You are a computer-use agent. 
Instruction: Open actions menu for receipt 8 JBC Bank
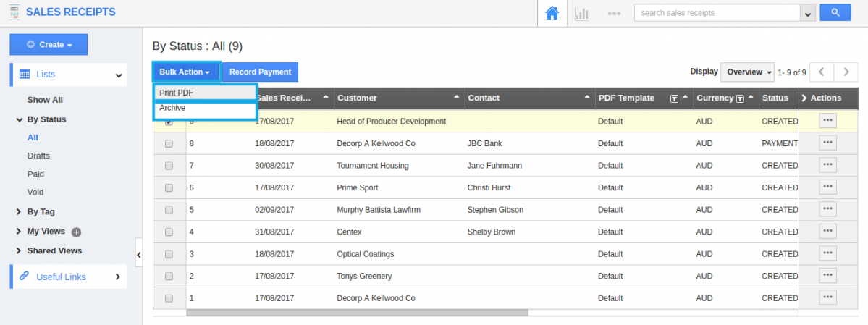[827, 143]
